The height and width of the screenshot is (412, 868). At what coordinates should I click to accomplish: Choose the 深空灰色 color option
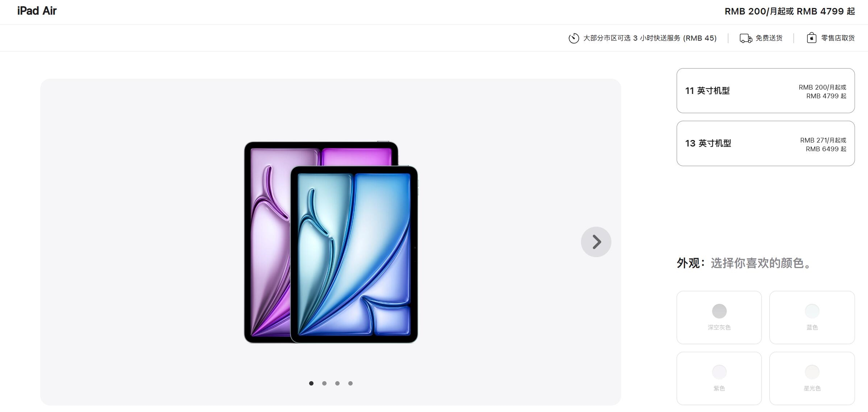pyautogui.click(x=719, y=317)
